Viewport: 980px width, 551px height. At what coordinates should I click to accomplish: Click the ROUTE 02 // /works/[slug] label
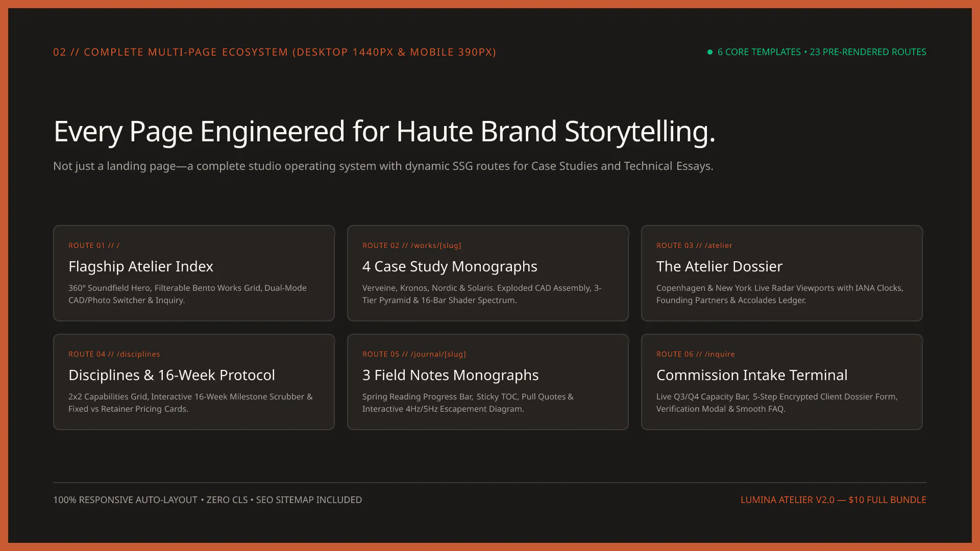(x=412, y=245)
